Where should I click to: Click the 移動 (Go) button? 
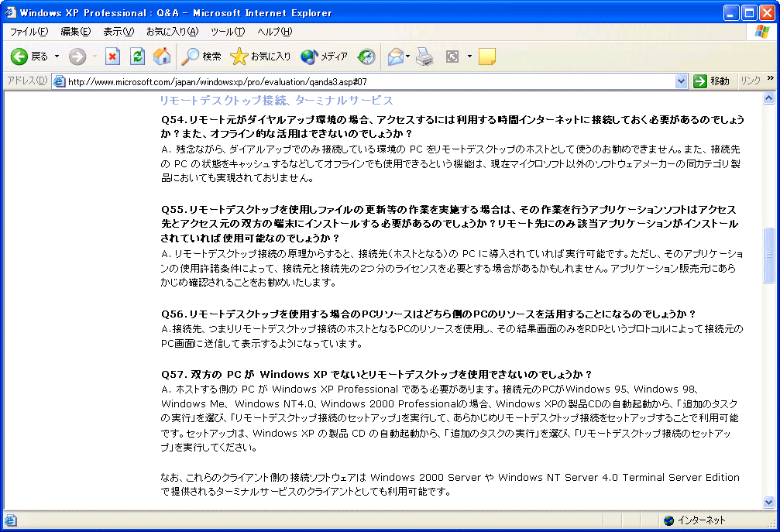711,81
